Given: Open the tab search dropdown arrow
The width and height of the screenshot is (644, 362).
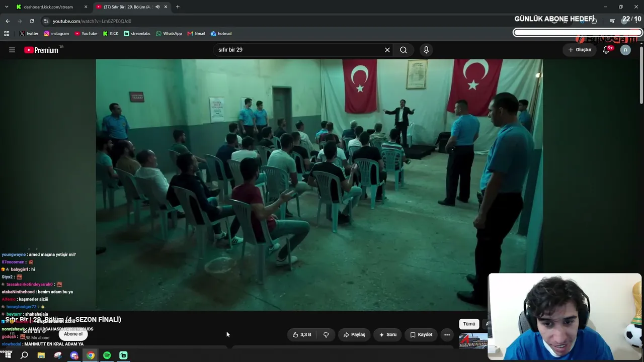Looking at the screenshot, I should [7, 7].
